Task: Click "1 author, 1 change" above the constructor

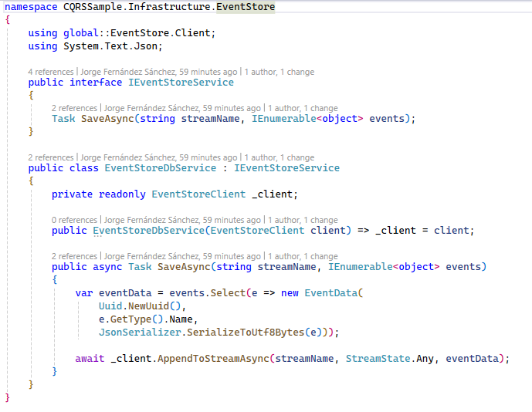Action: 303,220
